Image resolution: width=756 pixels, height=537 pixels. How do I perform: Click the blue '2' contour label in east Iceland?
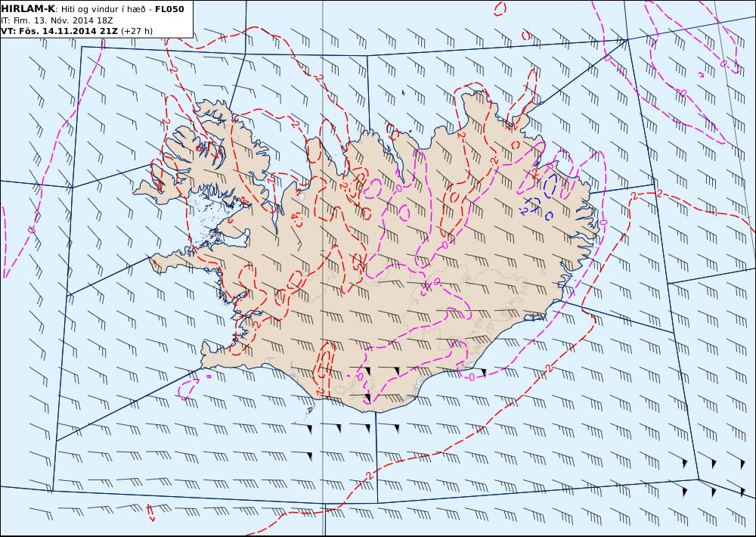pyautogui.click(x=525, y=210)
